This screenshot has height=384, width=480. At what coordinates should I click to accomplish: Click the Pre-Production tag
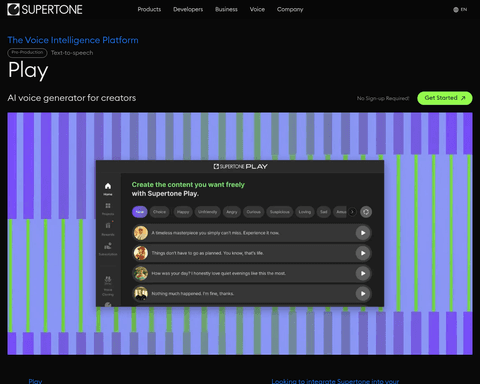[27, 53]
